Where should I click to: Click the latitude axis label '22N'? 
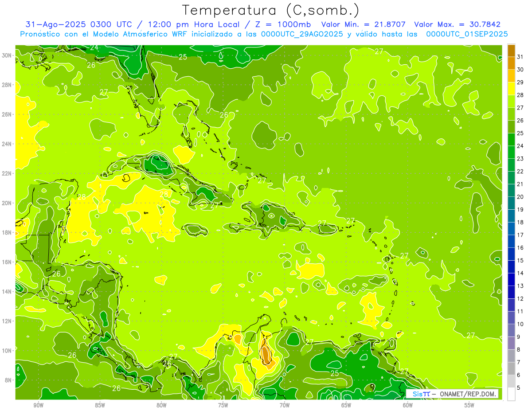point(7,173)
